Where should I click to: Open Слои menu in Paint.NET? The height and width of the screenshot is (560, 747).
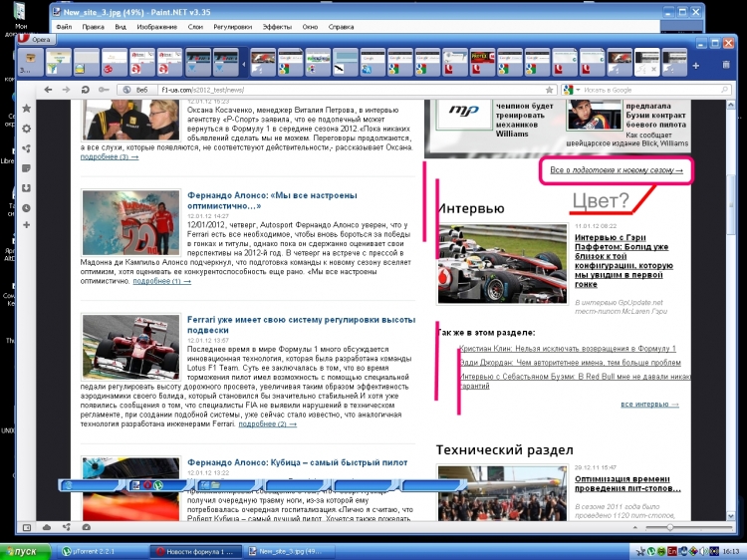click(195, 27)
